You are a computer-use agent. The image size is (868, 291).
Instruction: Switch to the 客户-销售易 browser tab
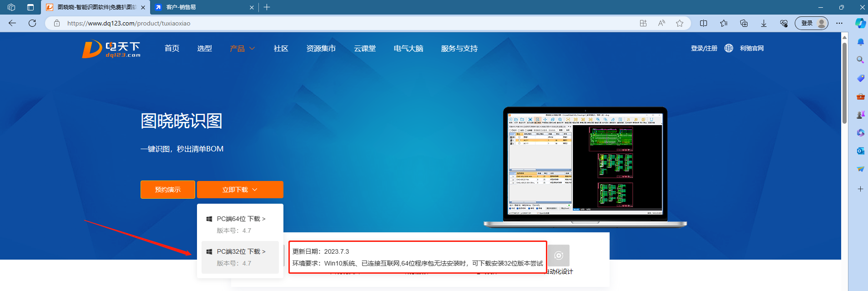(x=204, y=7)
